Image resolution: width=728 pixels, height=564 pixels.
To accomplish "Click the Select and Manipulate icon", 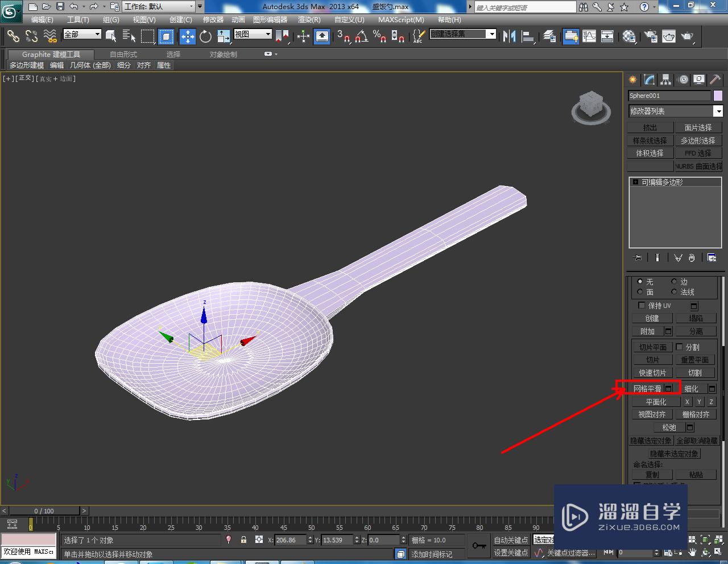I will coord(304,36).
